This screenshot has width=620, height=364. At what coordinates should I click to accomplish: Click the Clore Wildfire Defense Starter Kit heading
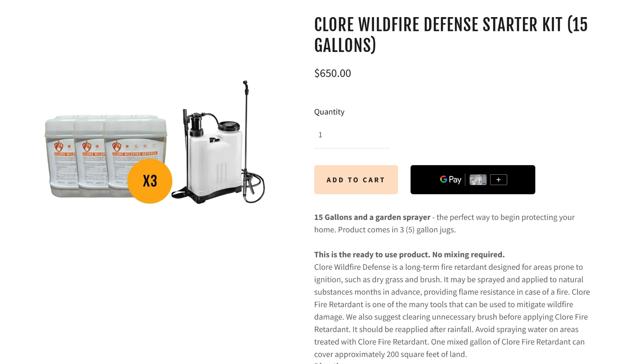coord(451,35)
